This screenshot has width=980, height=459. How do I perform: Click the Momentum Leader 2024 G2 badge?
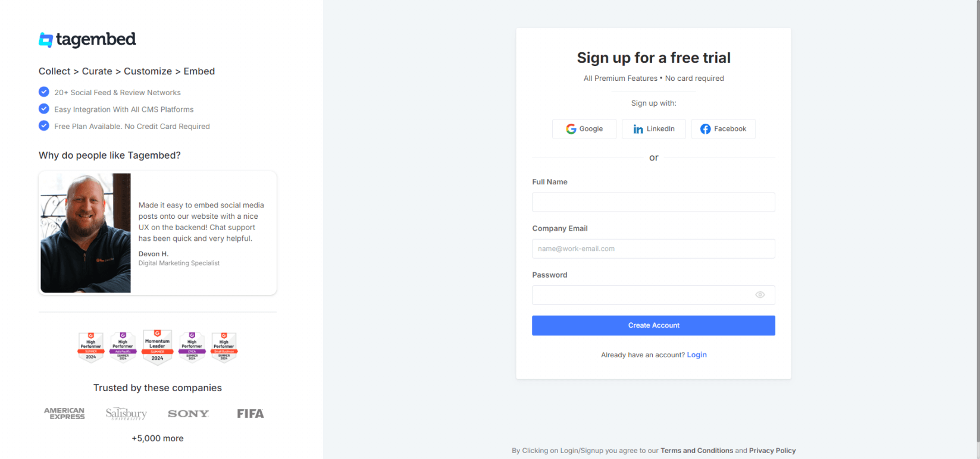pyautogui.click(x=157, y=347)
